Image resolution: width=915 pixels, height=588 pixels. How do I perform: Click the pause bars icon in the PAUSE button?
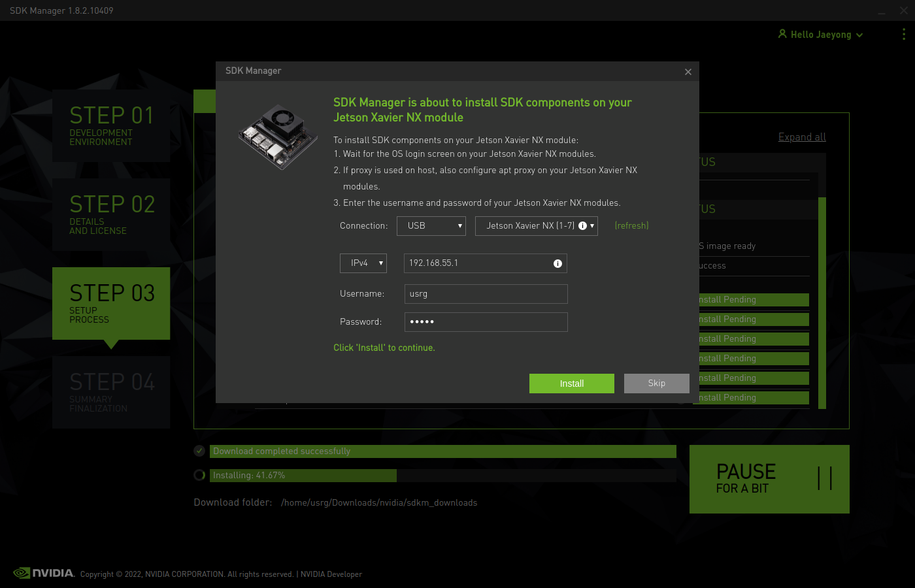pos(825,478)
